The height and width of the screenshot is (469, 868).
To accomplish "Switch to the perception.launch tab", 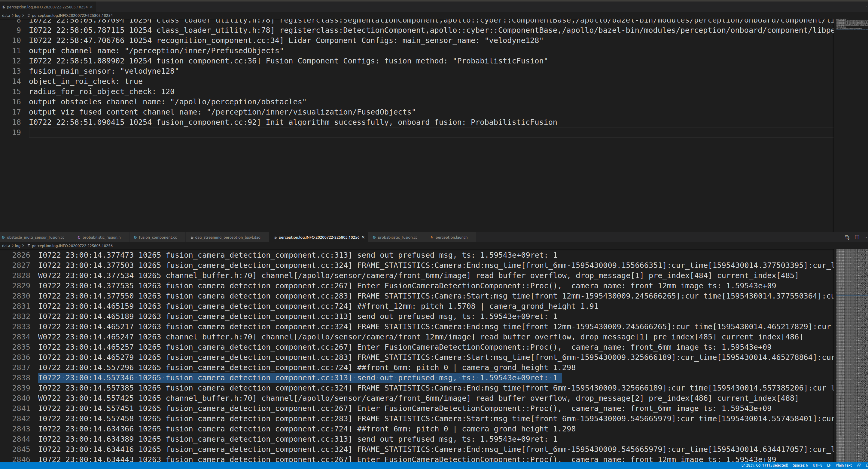I will click(x=452, y=237).
